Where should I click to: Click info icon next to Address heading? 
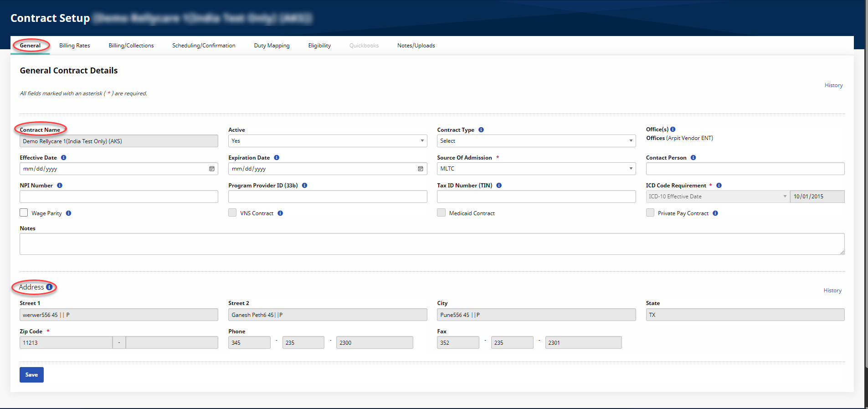click(49, 287)
